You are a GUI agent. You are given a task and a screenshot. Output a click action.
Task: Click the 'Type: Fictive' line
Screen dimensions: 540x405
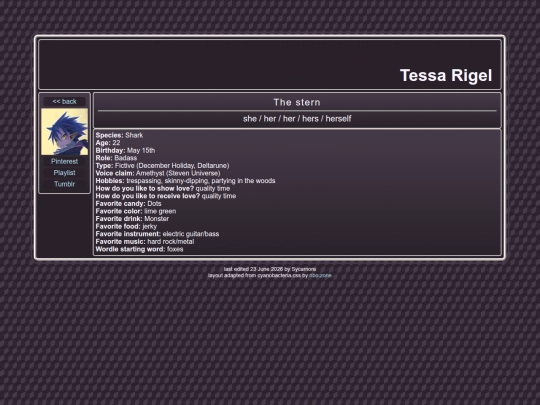162,166
